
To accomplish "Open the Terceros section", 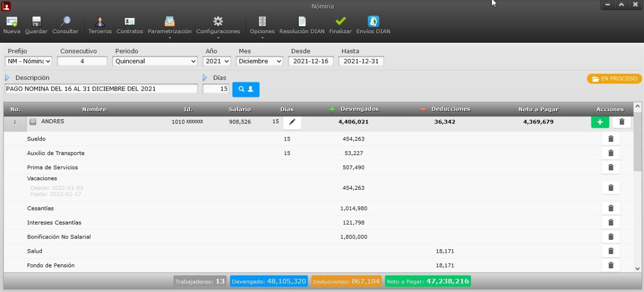I will point(100,22).
